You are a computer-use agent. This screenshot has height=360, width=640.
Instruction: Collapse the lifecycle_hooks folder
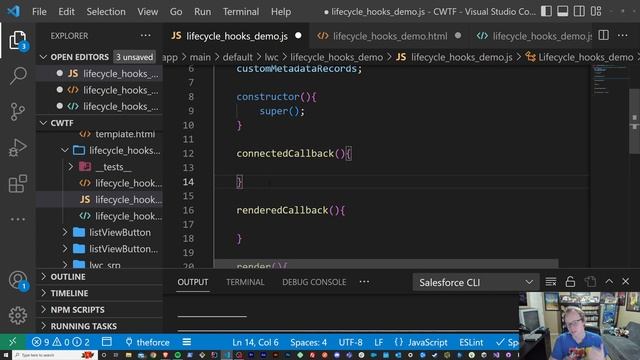[x=65, y=150]
